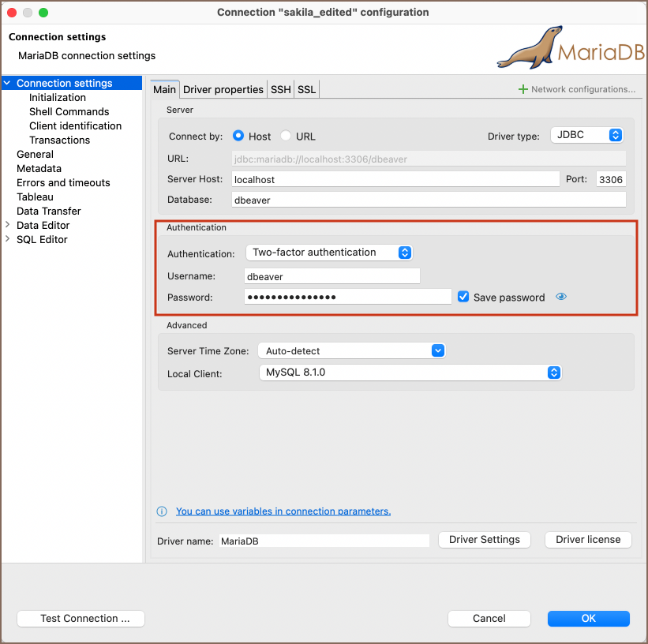Image resolution: width=648 pixels, height=644 pixels.
Task: Click the show password eye icon
Action: coord(561,298)
